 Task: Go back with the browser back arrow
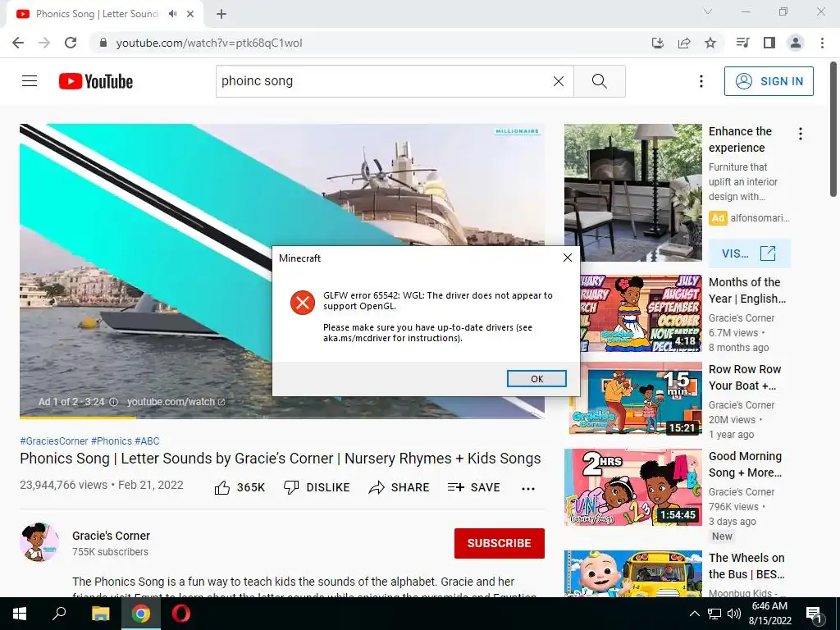click(18, 43)
